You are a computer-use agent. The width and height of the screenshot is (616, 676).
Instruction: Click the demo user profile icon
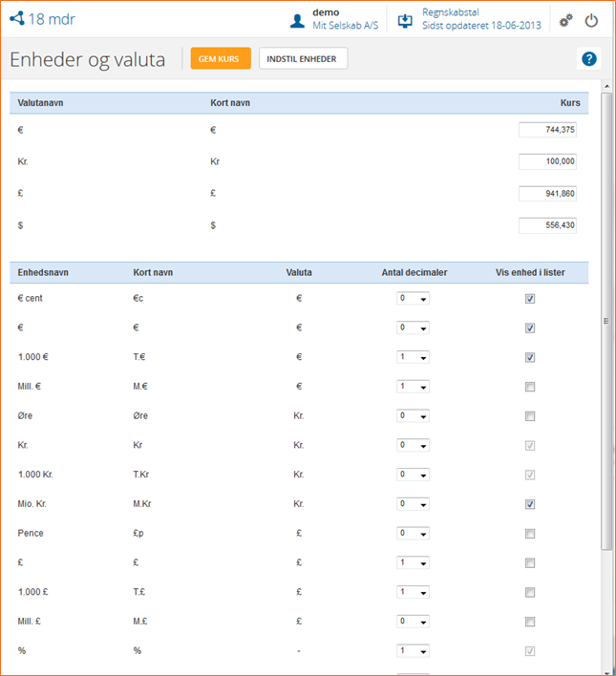tap(298, 20)
